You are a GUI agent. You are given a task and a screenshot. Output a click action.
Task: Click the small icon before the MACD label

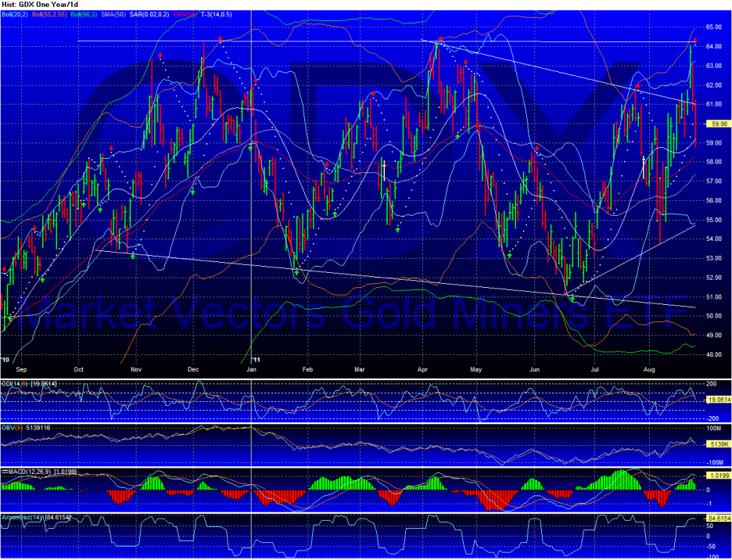click(4, 472)
